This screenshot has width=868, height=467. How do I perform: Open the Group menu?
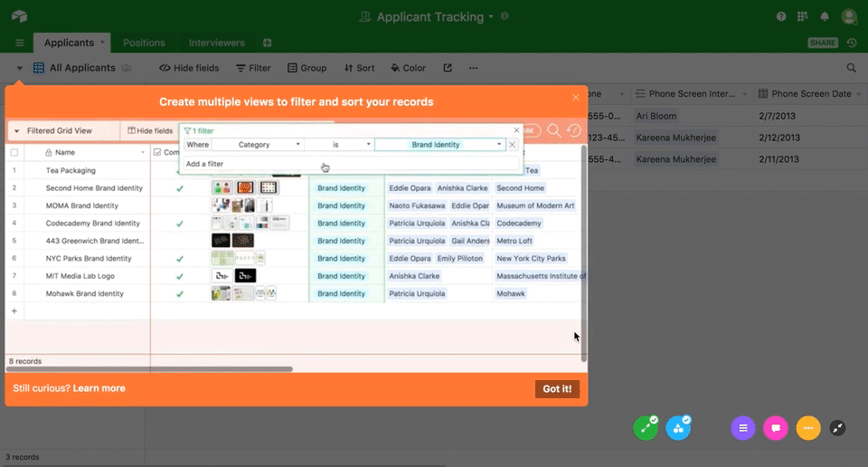pos(307,68)
